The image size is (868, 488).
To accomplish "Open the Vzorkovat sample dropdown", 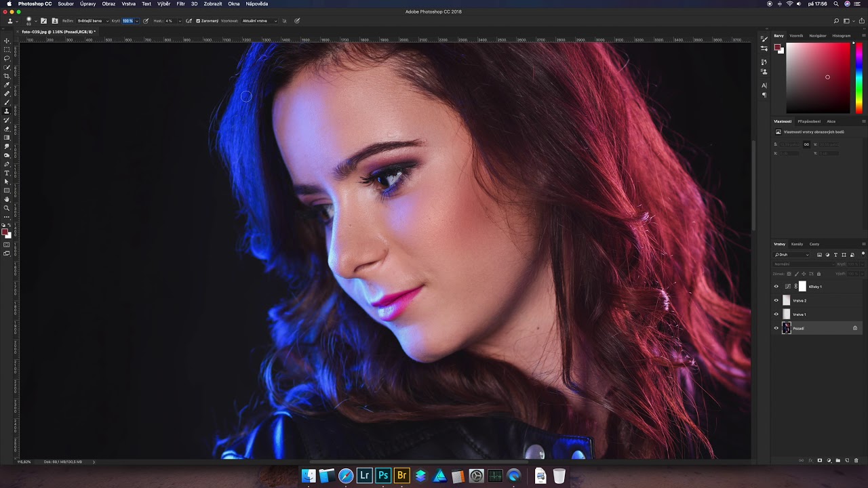I will coord(259,21).
